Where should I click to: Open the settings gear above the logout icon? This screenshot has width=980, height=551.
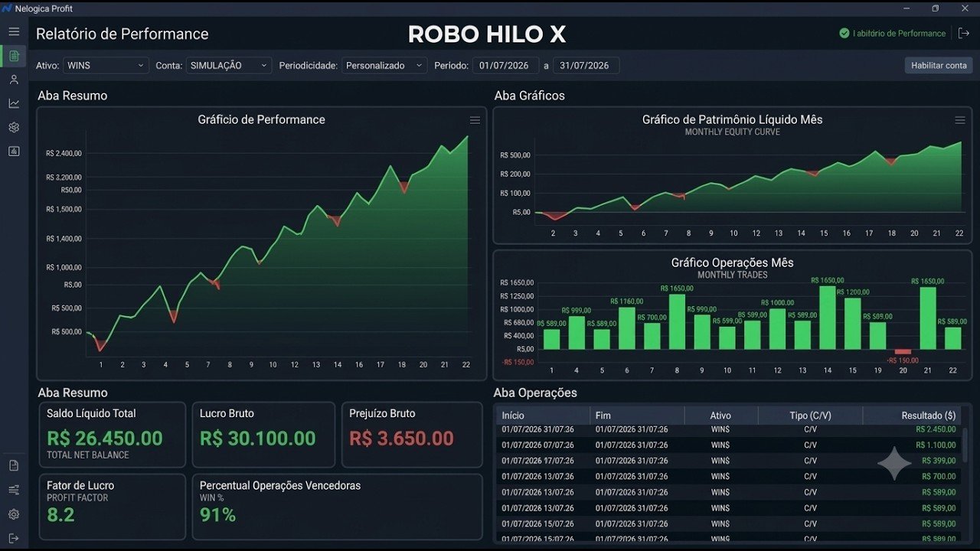pyautogui.click(x=14, y=514)
